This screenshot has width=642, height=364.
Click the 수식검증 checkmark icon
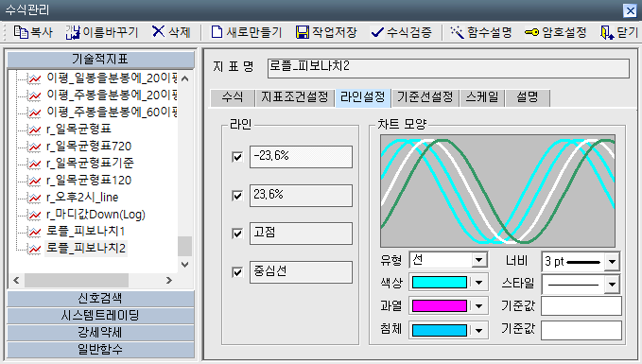pyautogui.click(x=376, y=32)
